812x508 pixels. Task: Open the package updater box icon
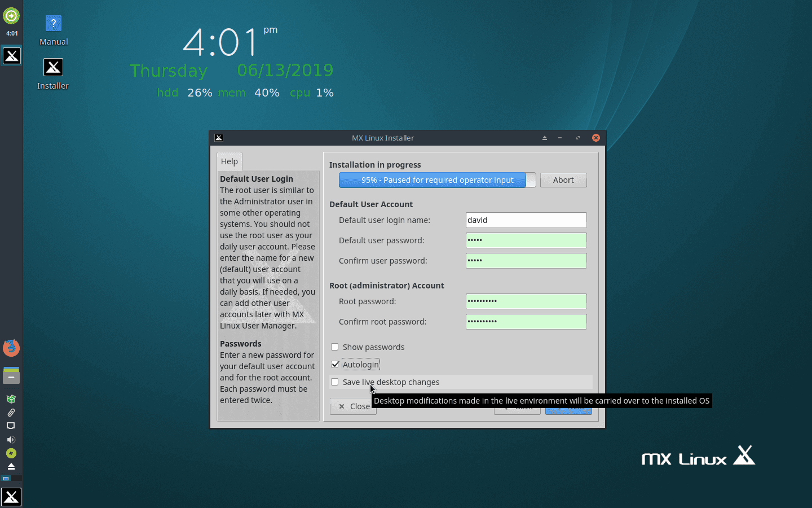[x=11, y=399]
